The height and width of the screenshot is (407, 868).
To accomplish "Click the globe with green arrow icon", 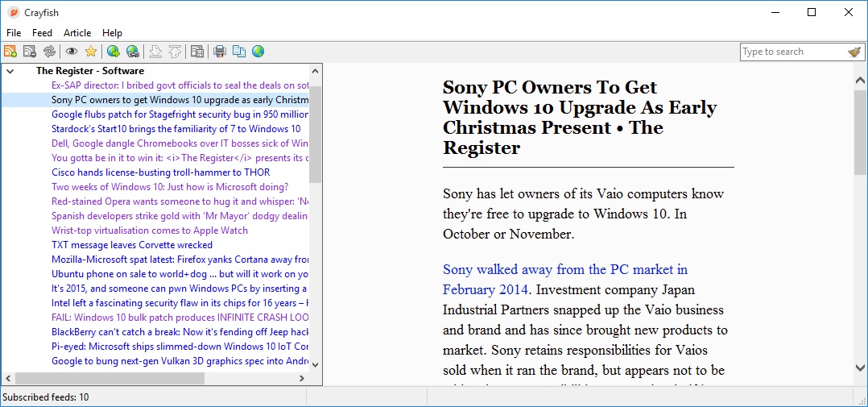I will (114, 52).
